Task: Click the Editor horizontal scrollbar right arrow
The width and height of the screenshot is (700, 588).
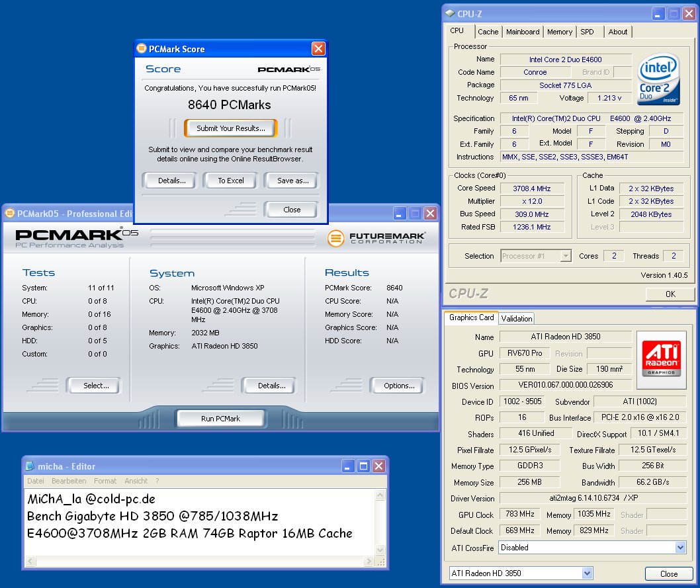Action: [369, 562]
